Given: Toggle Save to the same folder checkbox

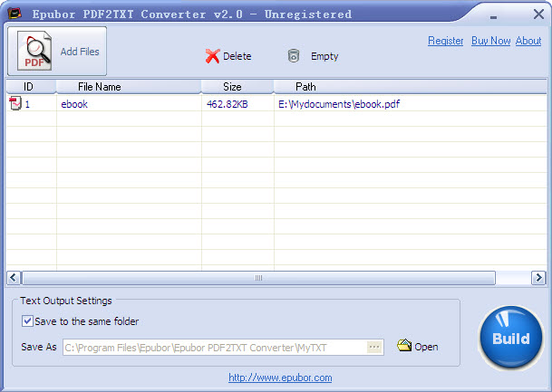Looking at the screenshot, I should click(27, 321).
